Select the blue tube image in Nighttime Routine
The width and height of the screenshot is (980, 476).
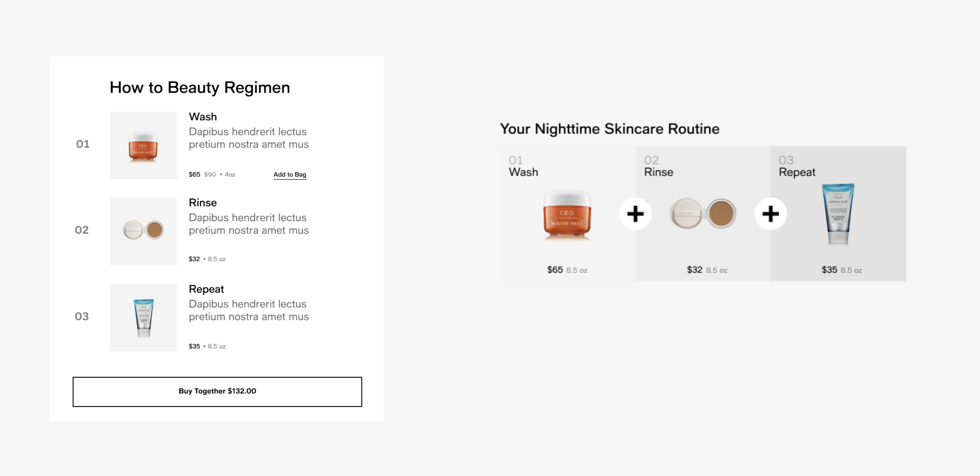click(838, 214)
